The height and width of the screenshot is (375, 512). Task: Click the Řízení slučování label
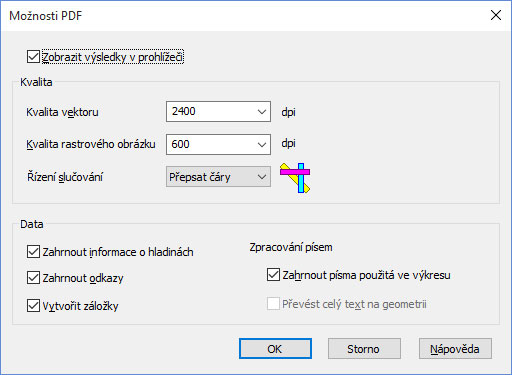(x=65, y=177)
